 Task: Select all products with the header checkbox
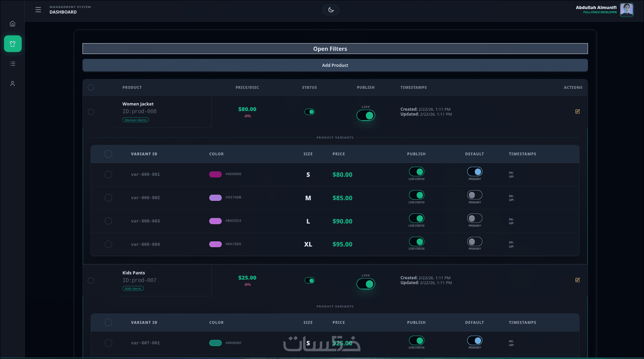tap(91, 87)
